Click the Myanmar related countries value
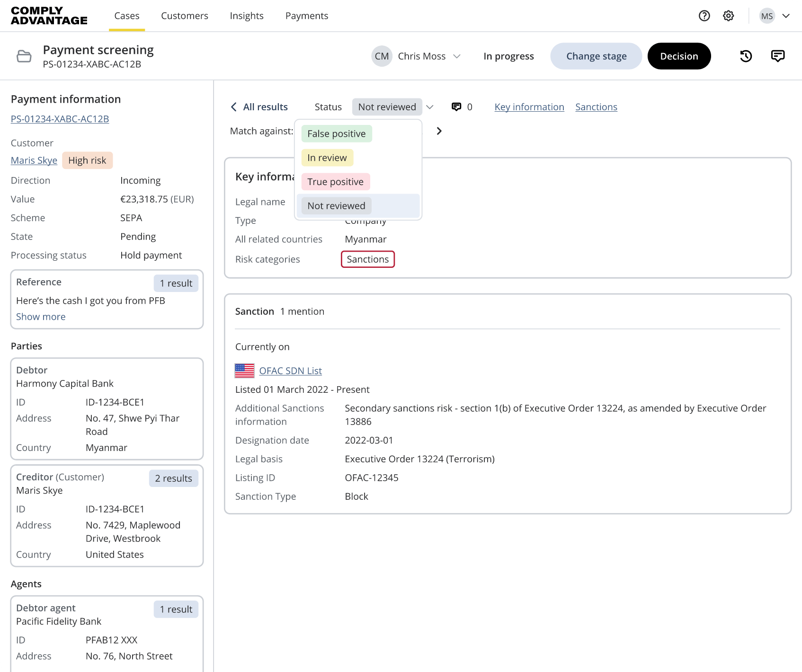Screen dimensions: 802x672 coord(365,239)
